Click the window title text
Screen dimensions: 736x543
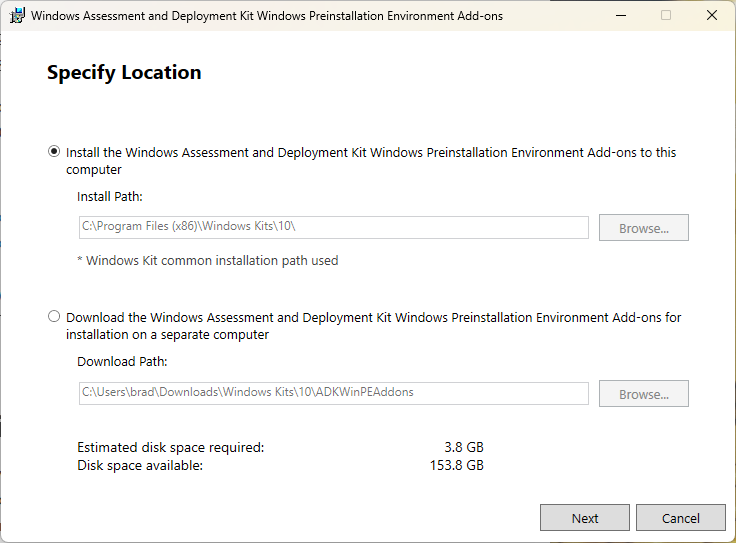(267, 16)
